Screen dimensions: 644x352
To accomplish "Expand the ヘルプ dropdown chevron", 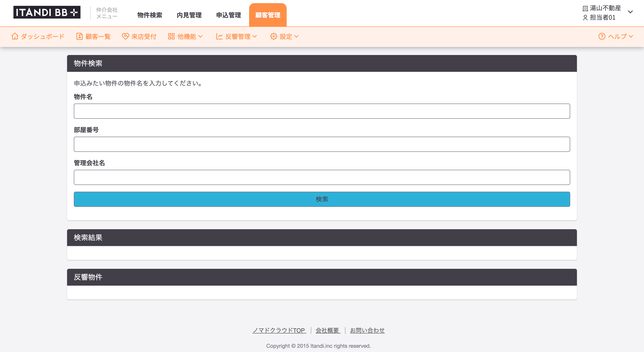I will (631, 36).
